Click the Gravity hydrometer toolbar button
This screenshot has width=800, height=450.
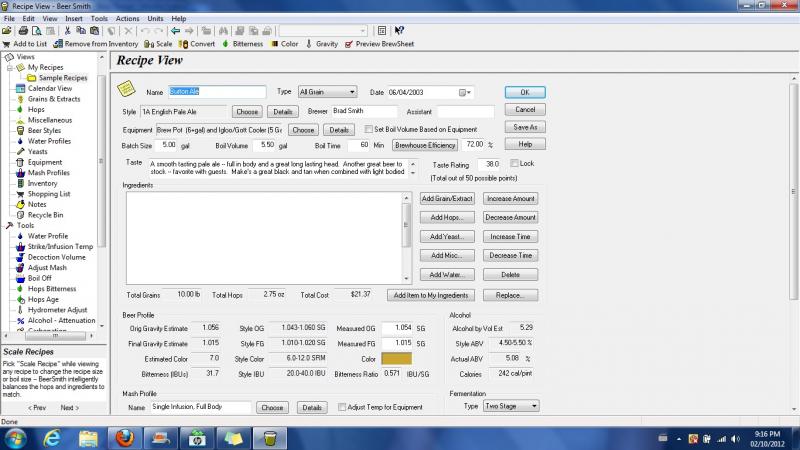point(321,44)
